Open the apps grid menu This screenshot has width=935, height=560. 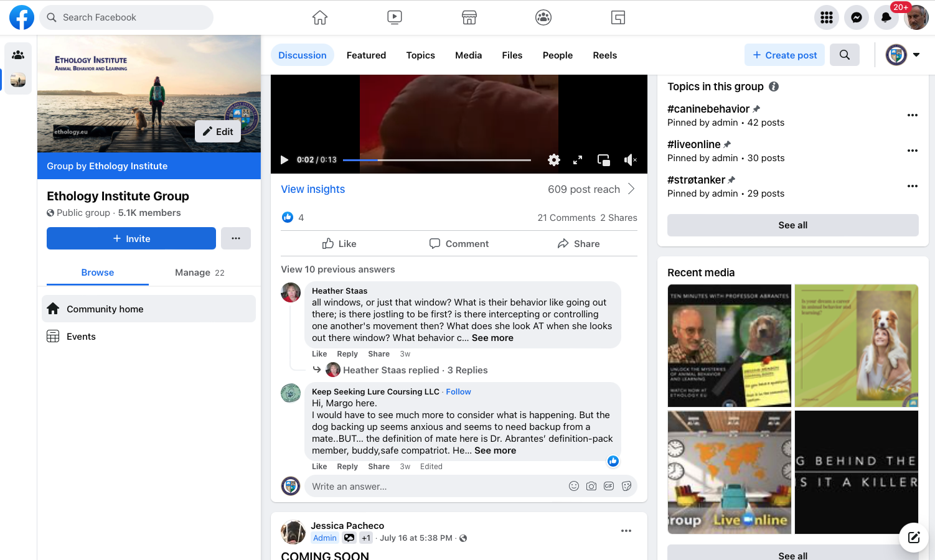tap(827, 17)
